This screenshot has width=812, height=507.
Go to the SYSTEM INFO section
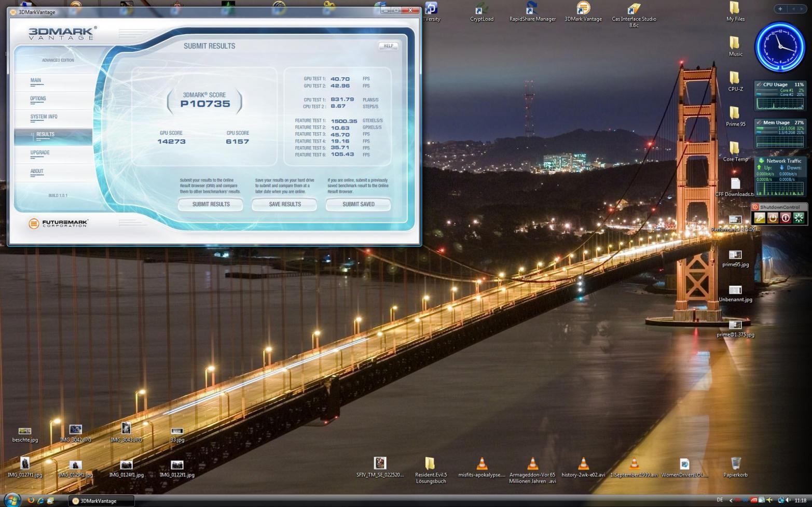coord(44,117)
